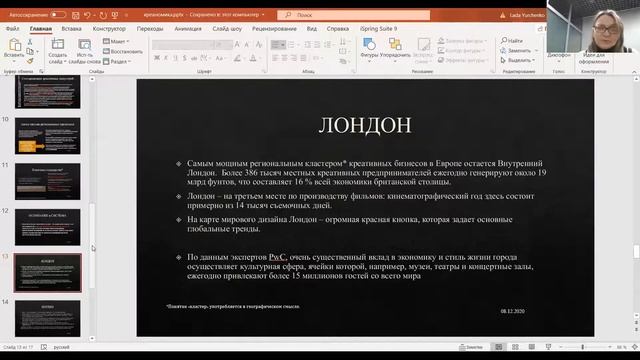
Task: Click the ЛОНДОН slide title
Action: coord(365,125)
